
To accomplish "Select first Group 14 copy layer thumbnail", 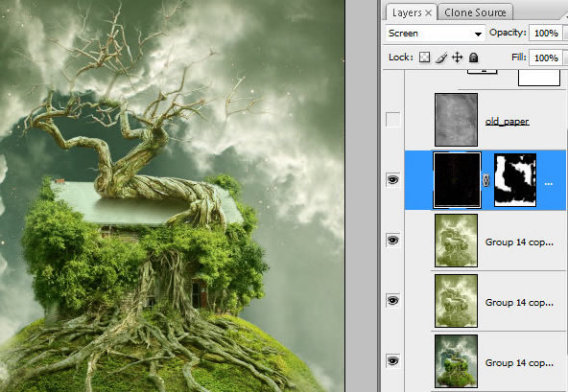I will pos(456,241).
